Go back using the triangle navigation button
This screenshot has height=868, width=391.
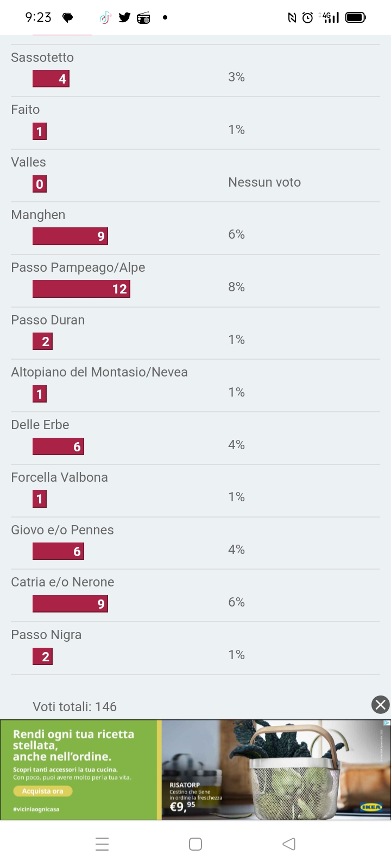pyautogui.click(x=289, y=844)
